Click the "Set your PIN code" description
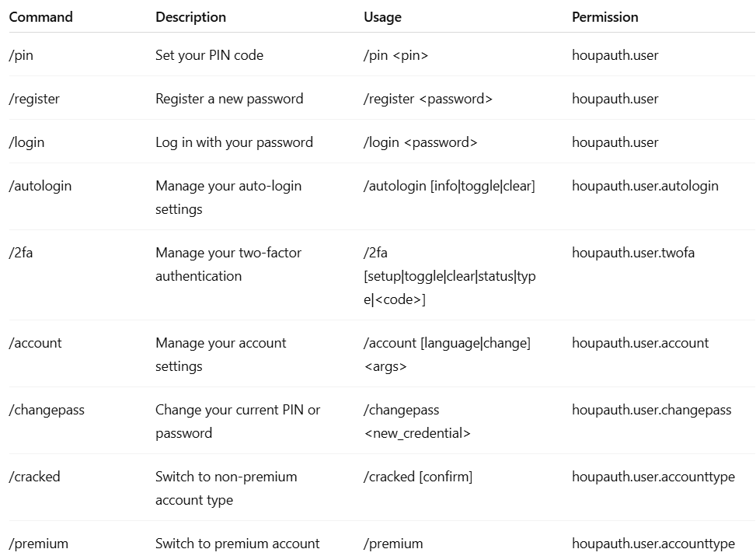This screenshot has width=756, height=556. point(209,55)
